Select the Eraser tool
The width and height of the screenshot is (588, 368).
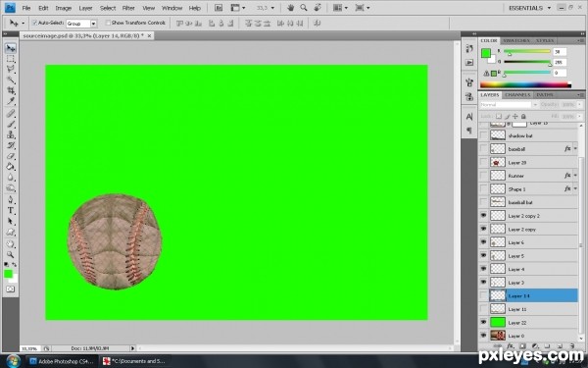tap(11, 156)
